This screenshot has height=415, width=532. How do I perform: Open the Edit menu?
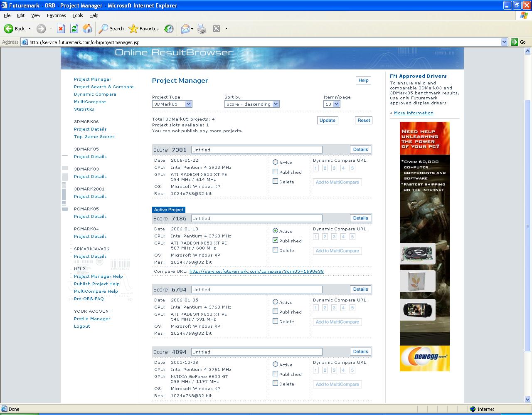click(21, 15)
